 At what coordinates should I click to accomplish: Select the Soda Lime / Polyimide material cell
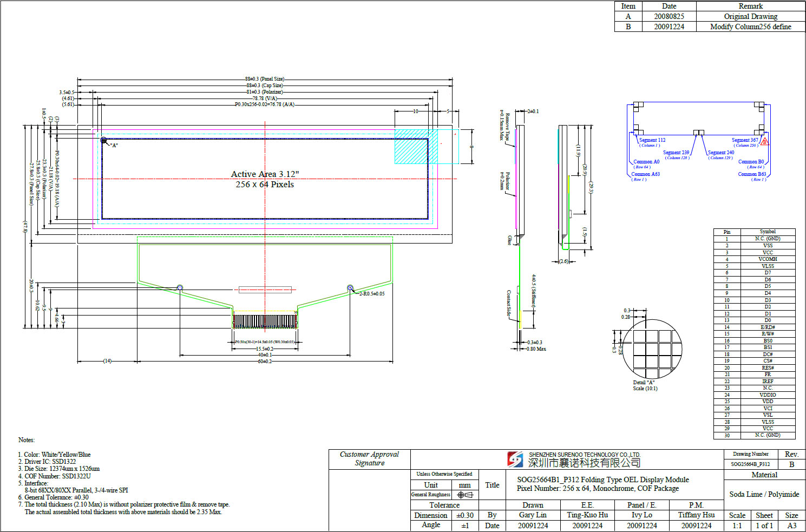[764, 494]
